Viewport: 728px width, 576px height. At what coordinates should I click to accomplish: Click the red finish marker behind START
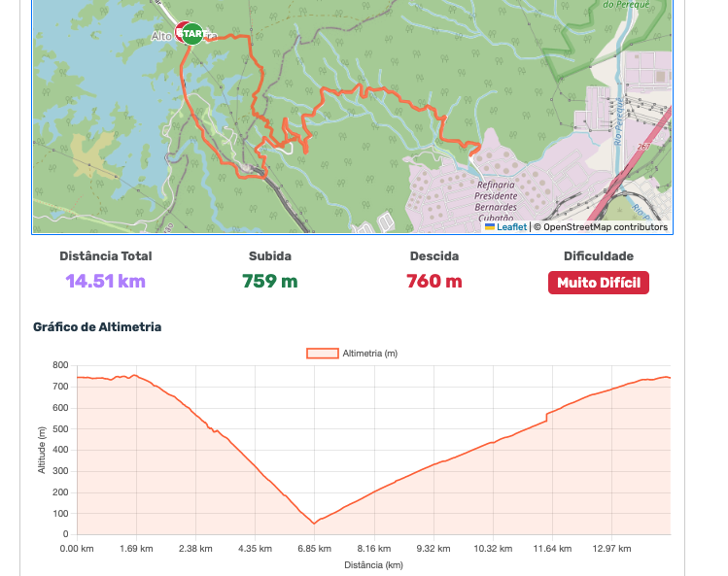click(181, 29)
